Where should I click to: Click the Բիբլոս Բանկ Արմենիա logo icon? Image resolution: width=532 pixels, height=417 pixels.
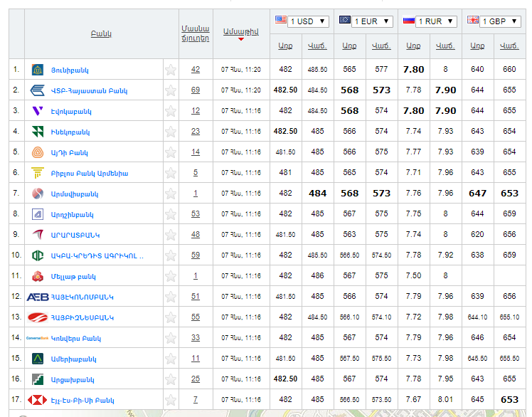[37, 173]
